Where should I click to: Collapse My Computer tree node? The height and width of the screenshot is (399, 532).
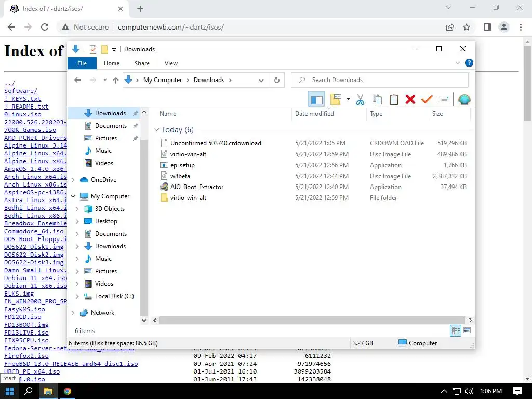tap(73, 196)
